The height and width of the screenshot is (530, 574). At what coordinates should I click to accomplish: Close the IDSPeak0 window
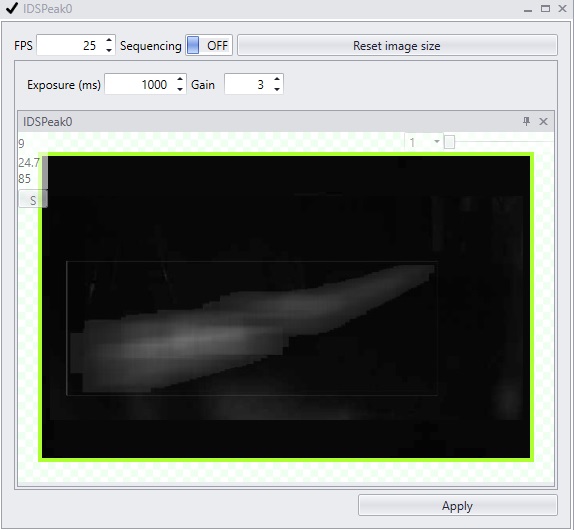click(x=563, y=8)
